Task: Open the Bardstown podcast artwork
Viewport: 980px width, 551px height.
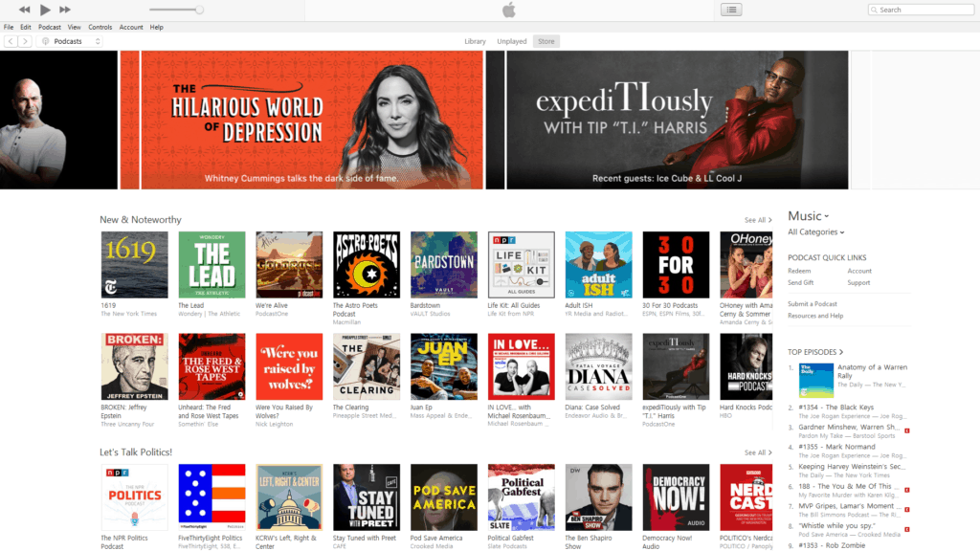Action: (444, 265)
